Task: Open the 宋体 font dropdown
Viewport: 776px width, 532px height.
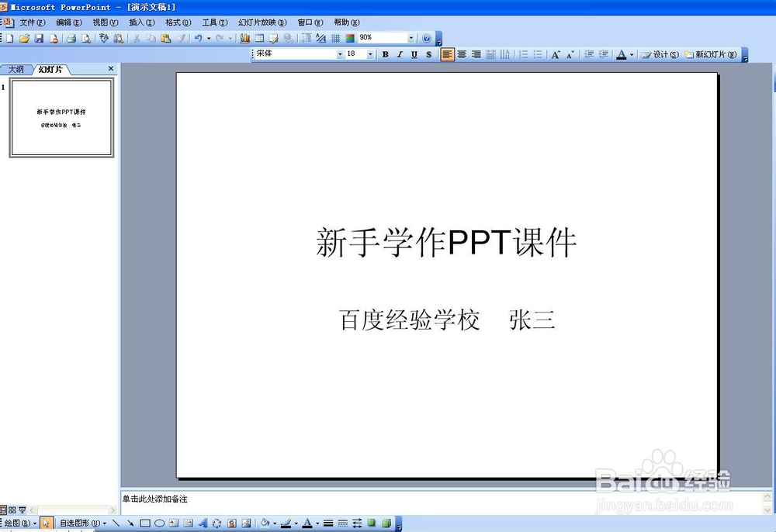Action: 340,54
